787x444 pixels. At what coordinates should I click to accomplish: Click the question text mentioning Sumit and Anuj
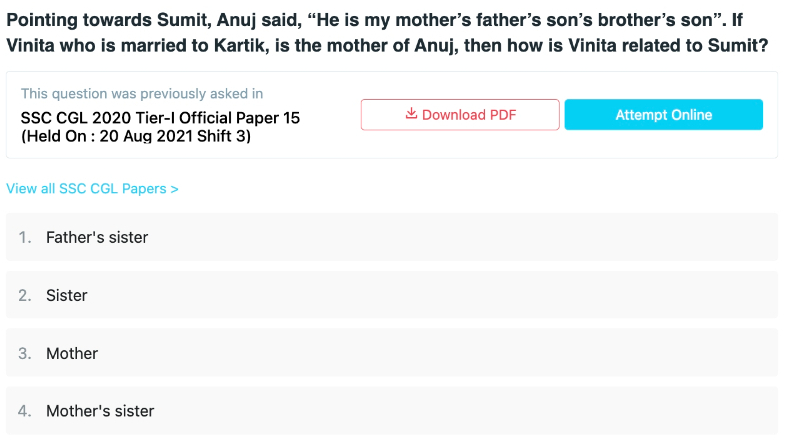[387, 33]
